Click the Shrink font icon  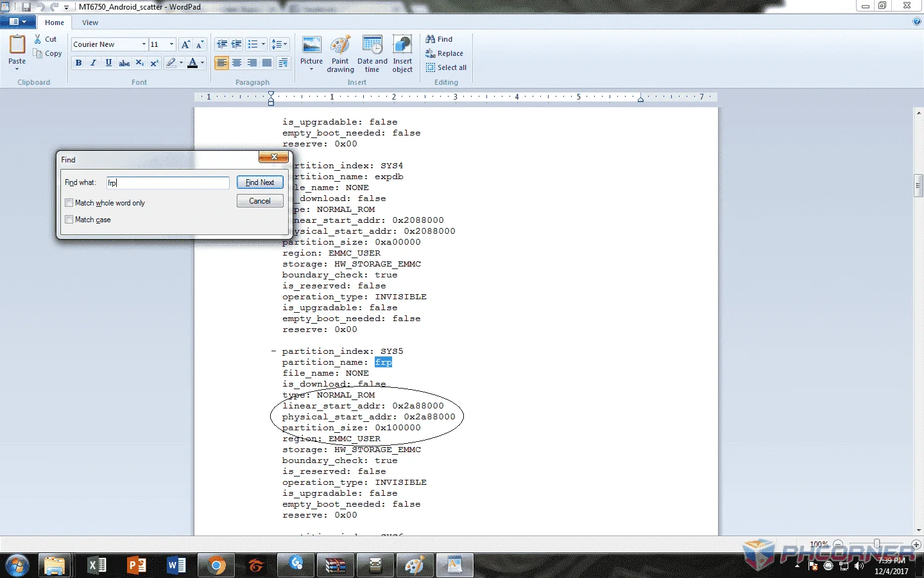click(200, 44)
